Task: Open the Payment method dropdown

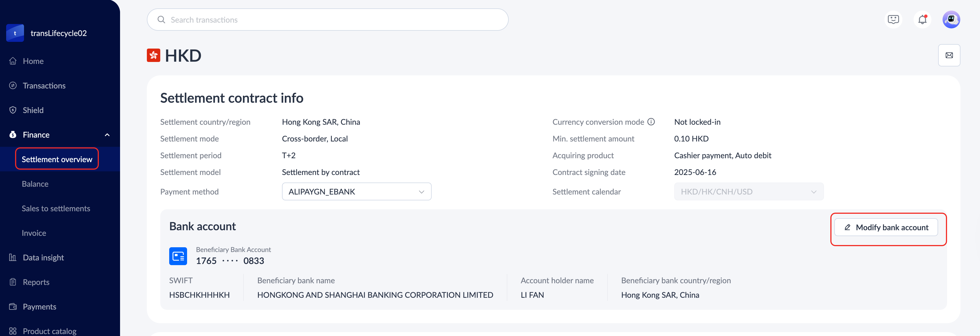Action: (x=356, y=191)
